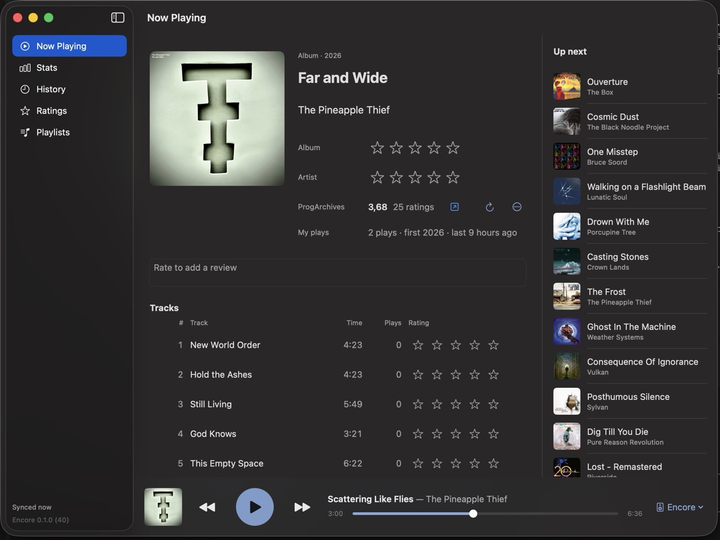Rate This Empty Space five stars
720x540 pixels.
pyautogui.click(x=493, y=463)
